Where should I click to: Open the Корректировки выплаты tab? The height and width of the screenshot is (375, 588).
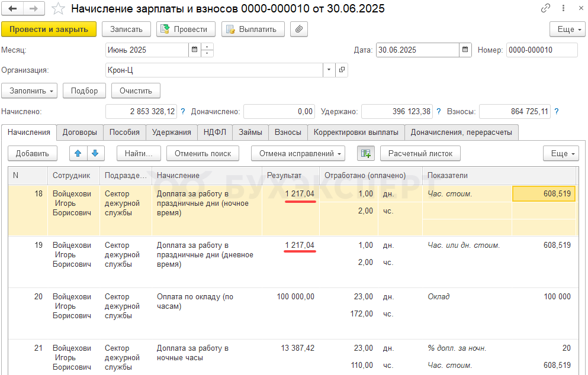coord(356,132)
